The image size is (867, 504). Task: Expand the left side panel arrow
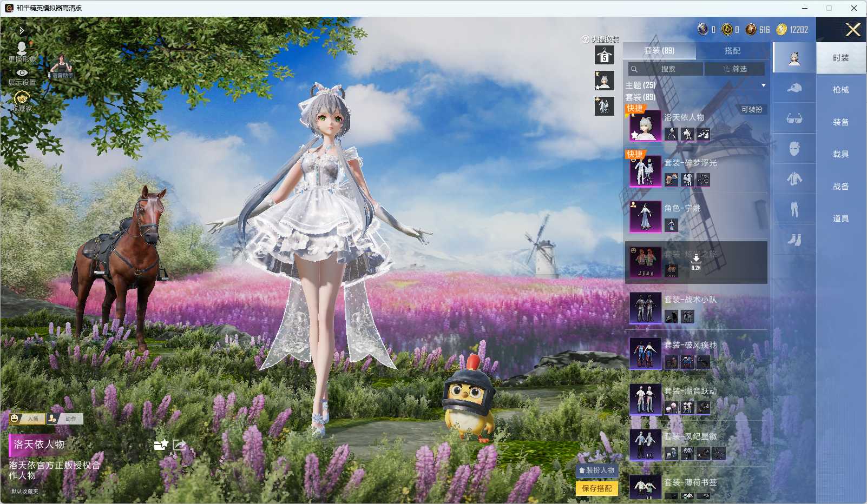pyautogui.click(x=21, y=31)
